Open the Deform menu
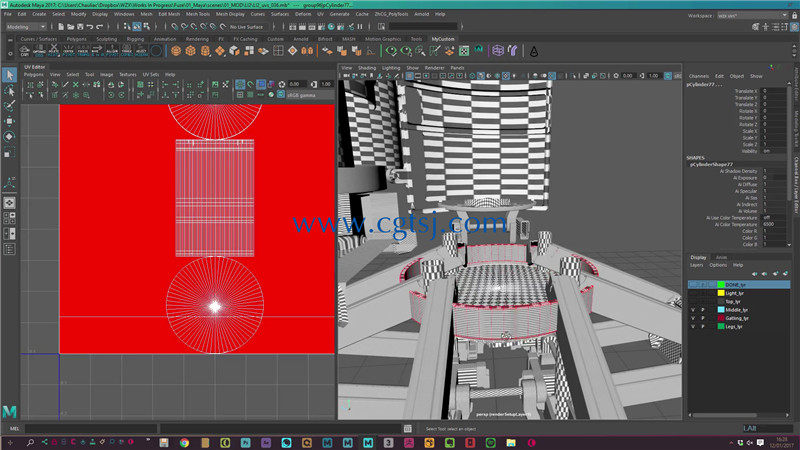Screen dimensions: 800x450 (303, 14)
